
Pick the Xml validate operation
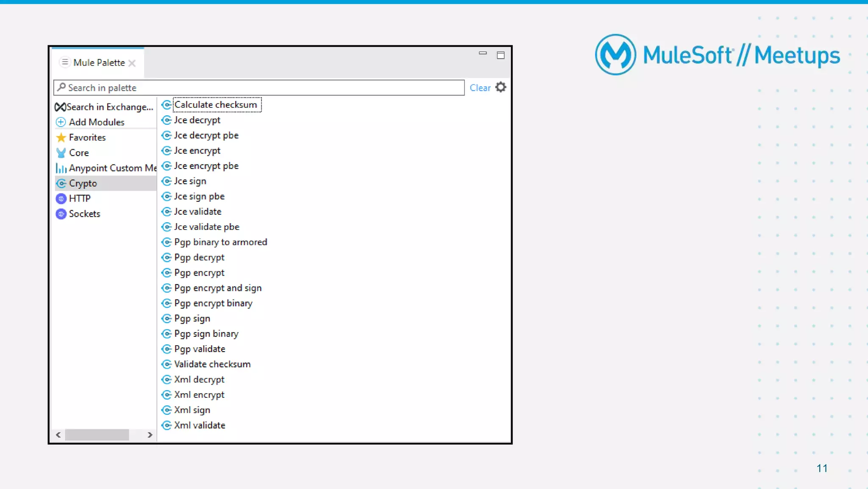(199, 425)
